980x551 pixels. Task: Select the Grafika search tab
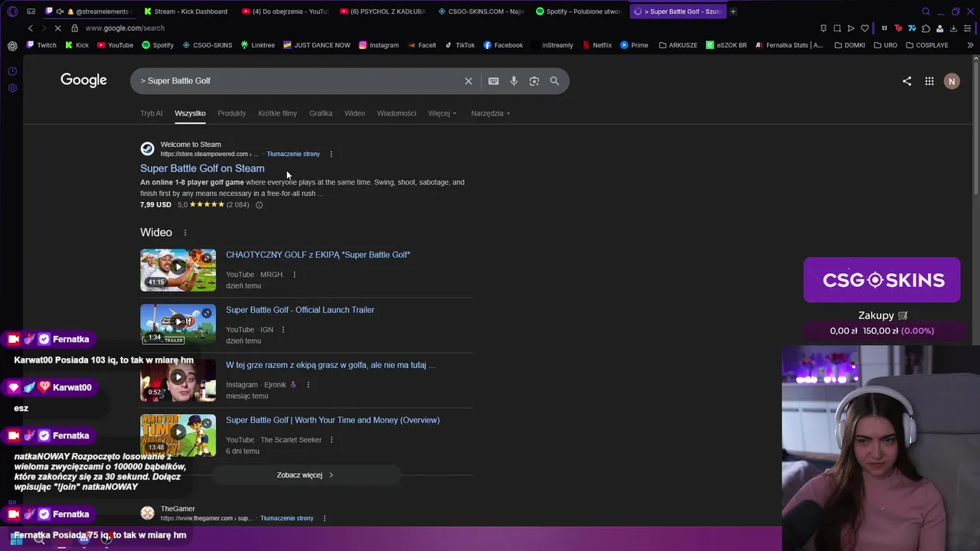[x=321, y=113]
